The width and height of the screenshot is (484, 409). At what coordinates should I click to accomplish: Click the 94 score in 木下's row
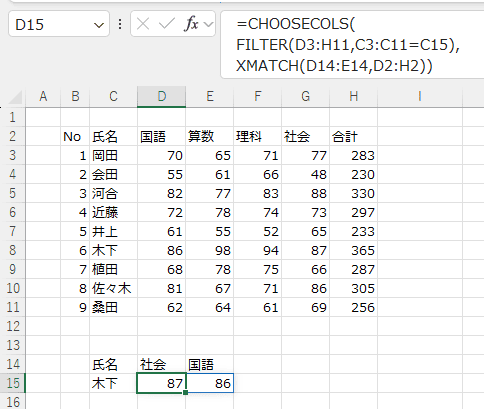point(258,250)
